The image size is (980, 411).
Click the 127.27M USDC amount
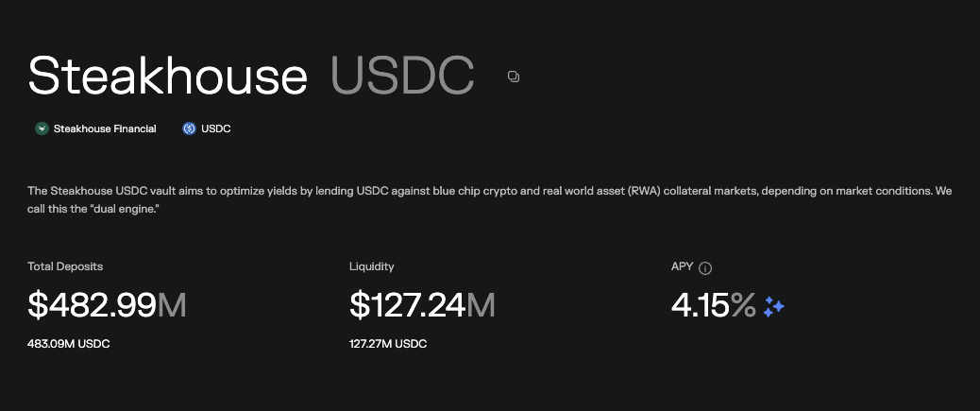pyautogui.click(x=388, y=344)
